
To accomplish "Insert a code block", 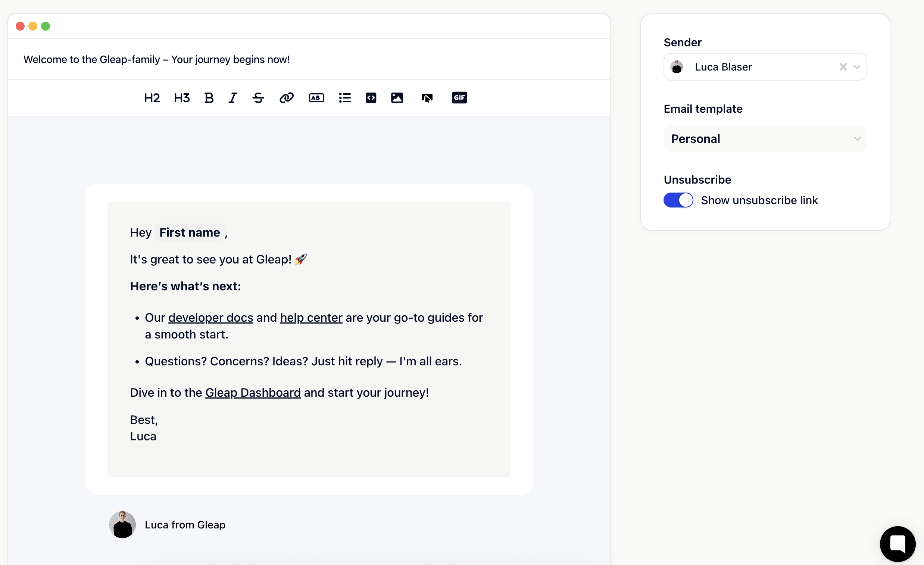I will pyautogui.click(x=371, y=98).
